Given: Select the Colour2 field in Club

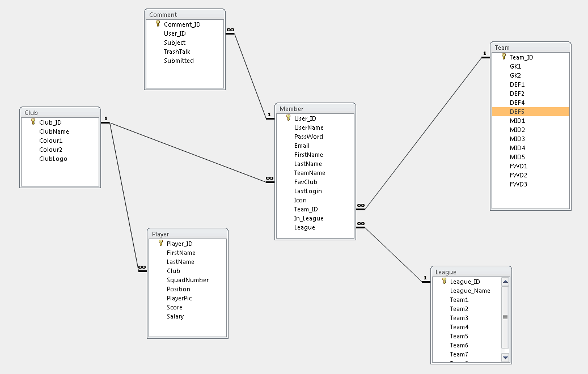Looking at the screenshot, I should tap(51, 150).
